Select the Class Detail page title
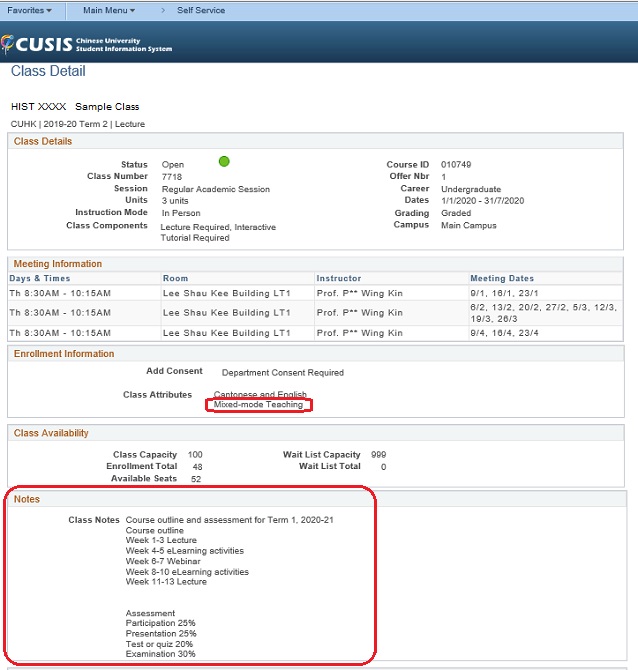The width and height of the screenshot is (638, 670). [48, 72]
